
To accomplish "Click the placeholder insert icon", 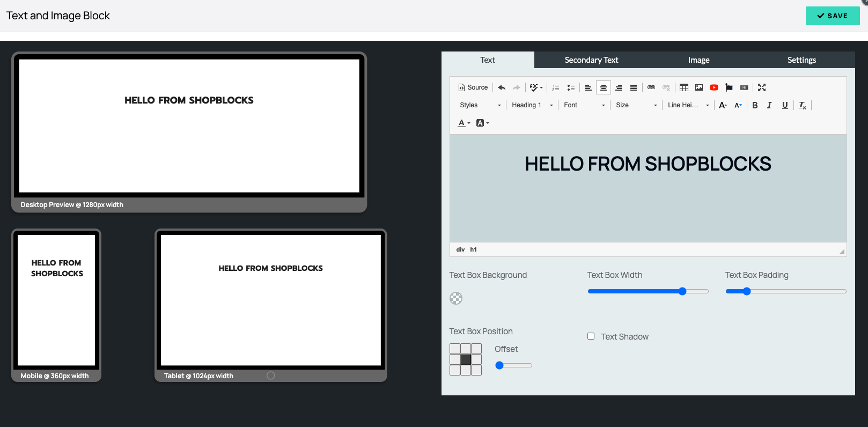I will coord(744,87).
